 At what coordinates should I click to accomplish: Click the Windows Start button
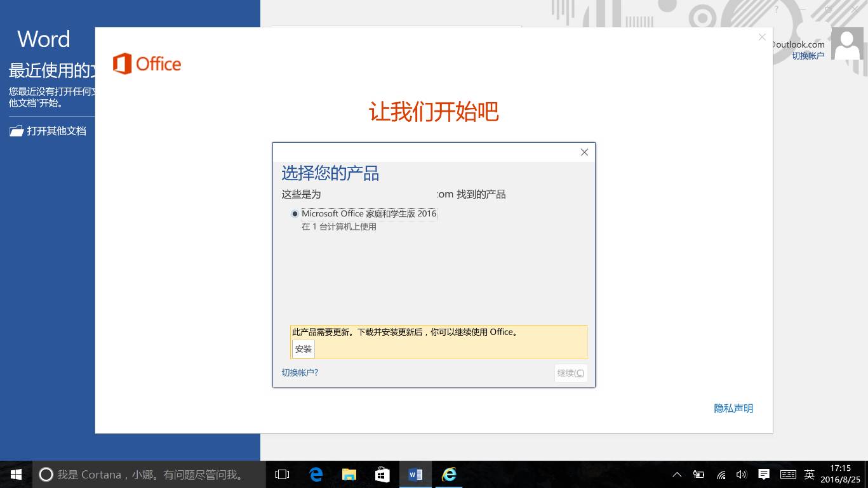15,474
